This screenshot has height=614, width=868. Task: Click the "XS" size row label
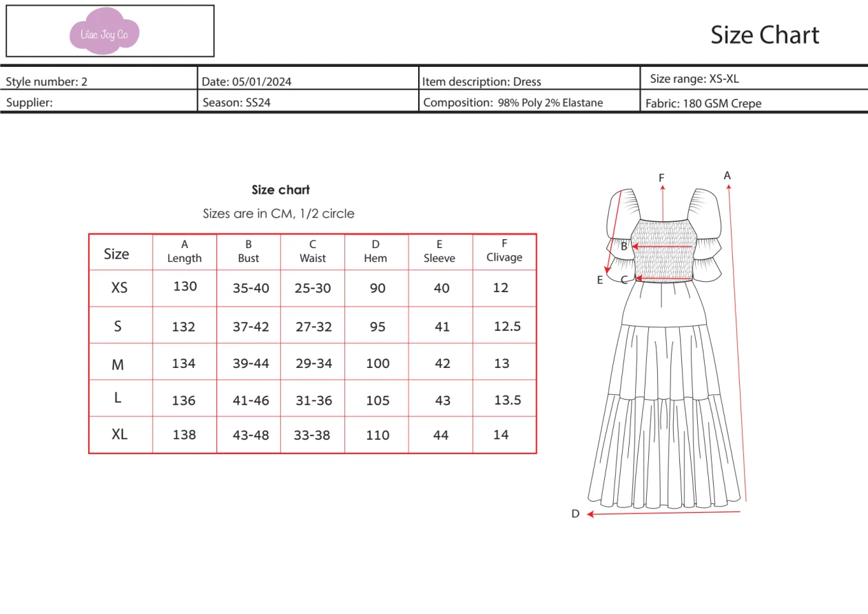click(119, 287)
